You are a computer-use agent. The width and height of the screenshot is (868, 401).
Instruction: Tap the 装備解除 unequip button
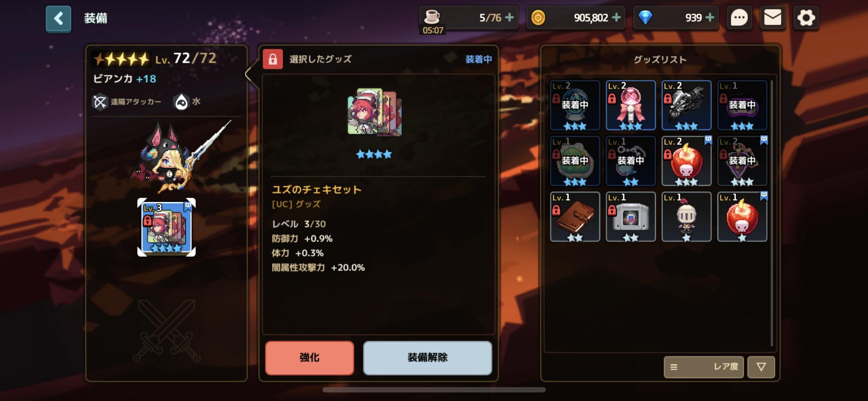coord(428,358)
